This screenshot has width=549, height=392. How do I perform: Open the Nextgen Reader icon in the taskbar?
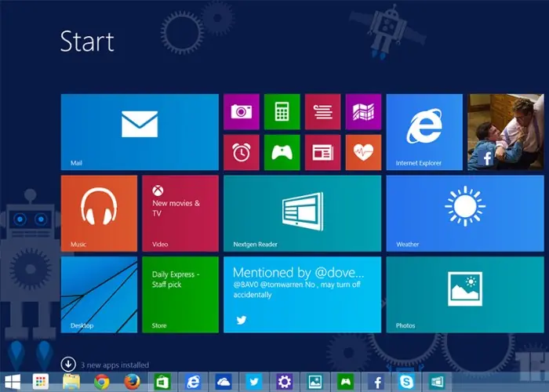tap(438, 382)
